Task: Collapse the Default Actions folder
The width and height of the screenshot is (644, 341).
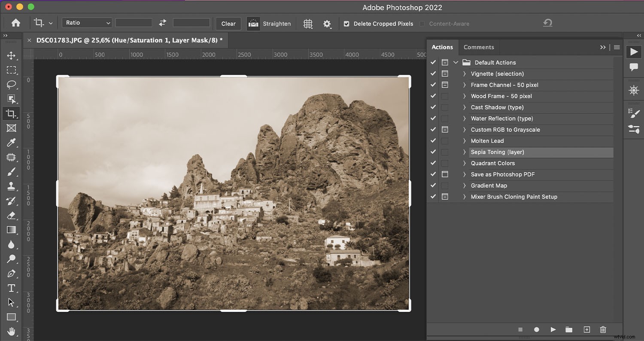Action: pos(456,62)
